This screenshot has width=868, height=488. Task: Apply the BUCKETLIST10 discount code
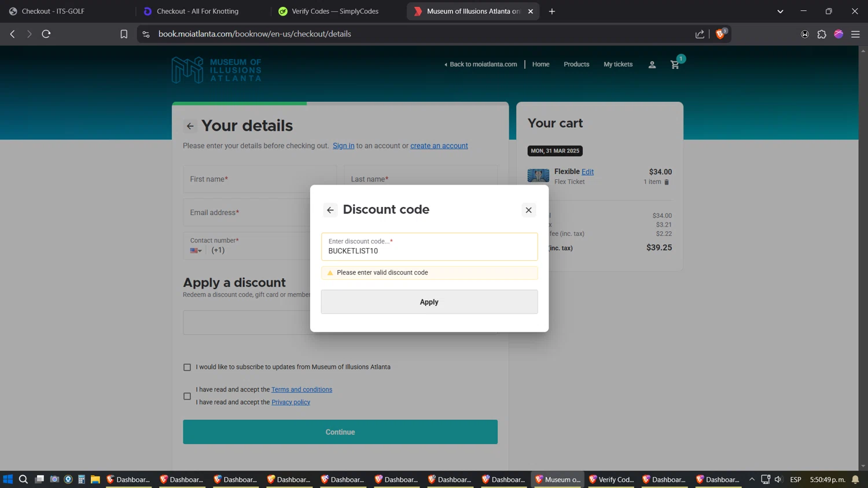(429, 302)
